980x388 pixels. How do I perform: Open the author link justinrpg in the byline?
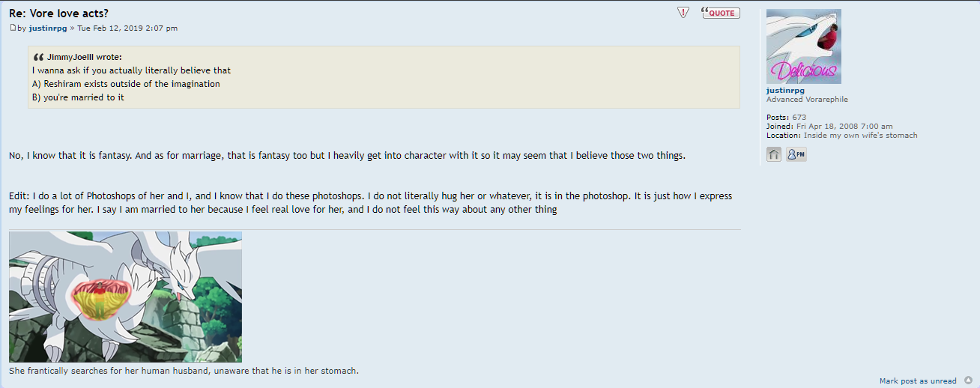tap(48, 28)
